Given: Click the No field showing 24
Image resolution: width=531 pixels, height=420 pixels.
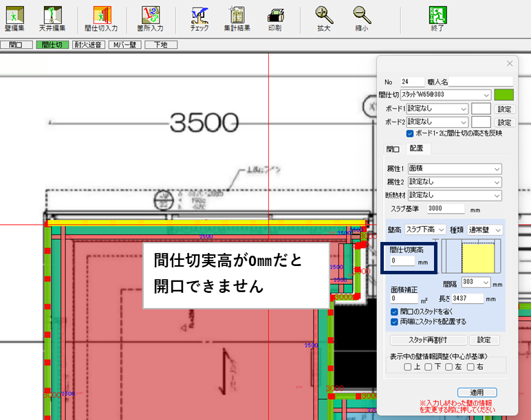Looking at the screenshot, I should tap(412, 82).
